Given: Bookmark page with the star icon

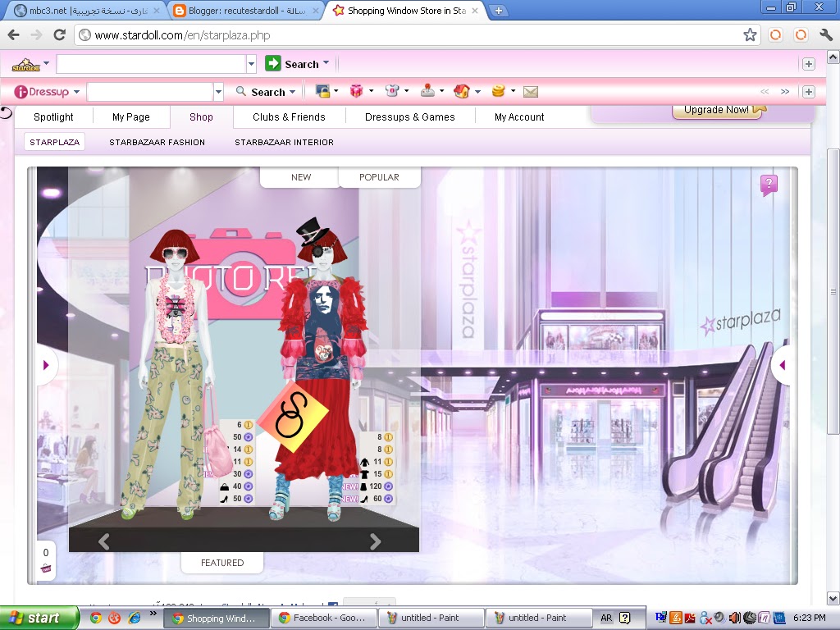Looking at the screenshot, I should click(x=750, y=34).
